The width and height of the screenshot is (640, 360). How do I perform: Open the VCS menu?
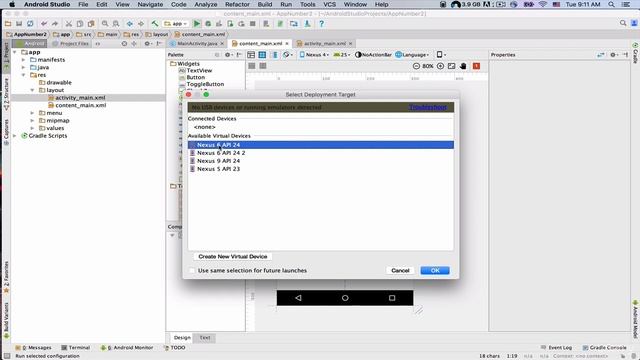[x=329, y=4]
